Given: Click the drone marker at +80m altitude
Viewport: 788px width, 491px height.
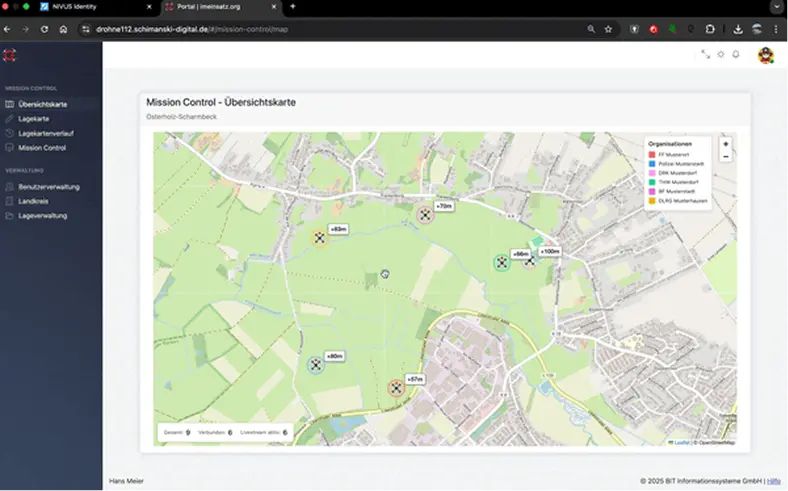Looking at the screenshot, I should pos(316,364).
